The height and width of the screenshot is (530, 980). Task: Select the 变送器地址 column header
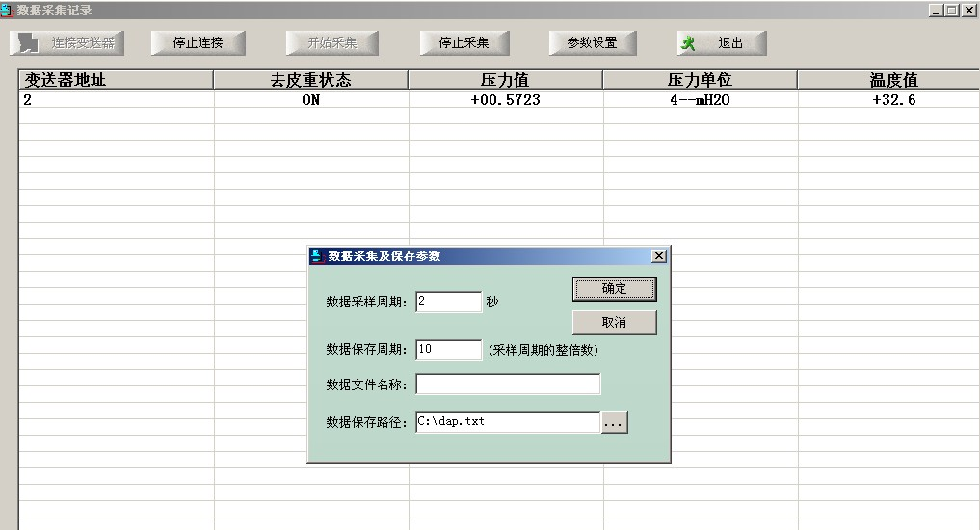(x=116, y=80)
